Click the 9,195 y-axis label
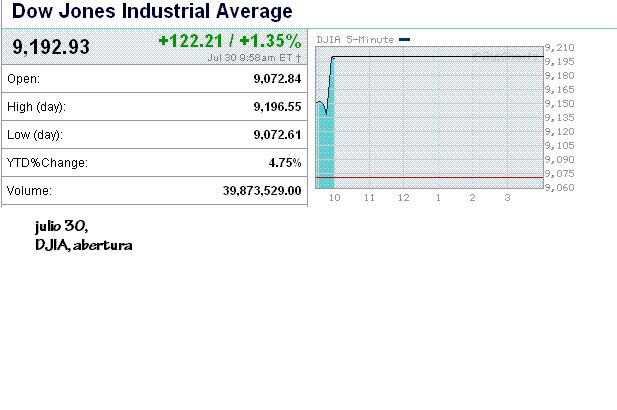 pyautogui.click(x=560, y=62)
